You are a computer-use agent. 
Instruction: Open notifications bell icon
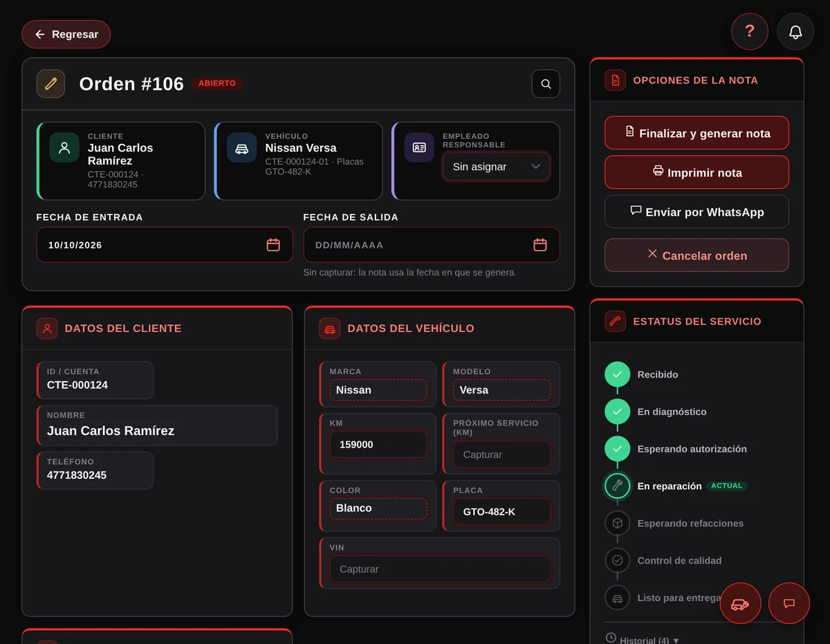[x=795, y=32]
